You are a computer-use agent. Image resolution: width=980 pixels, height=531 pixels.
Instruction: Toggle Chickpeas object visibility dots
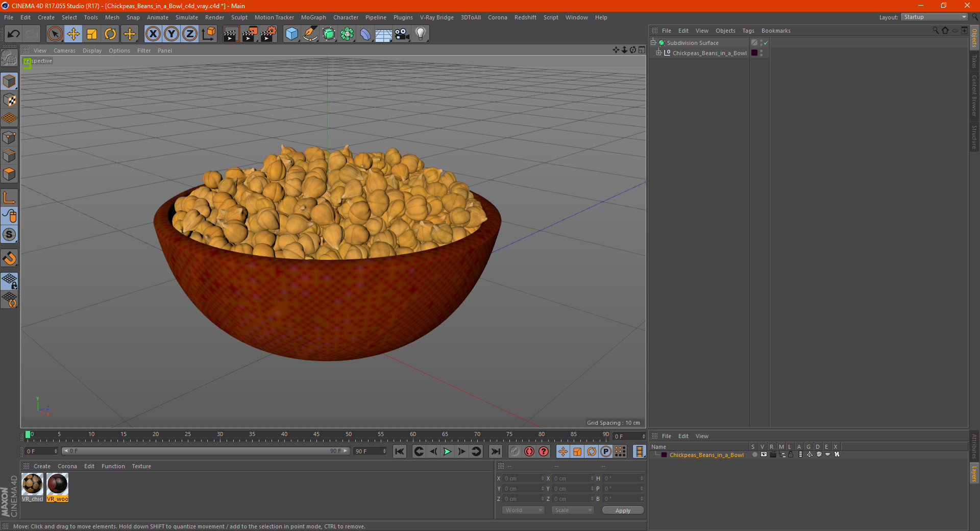pos(762,53)
